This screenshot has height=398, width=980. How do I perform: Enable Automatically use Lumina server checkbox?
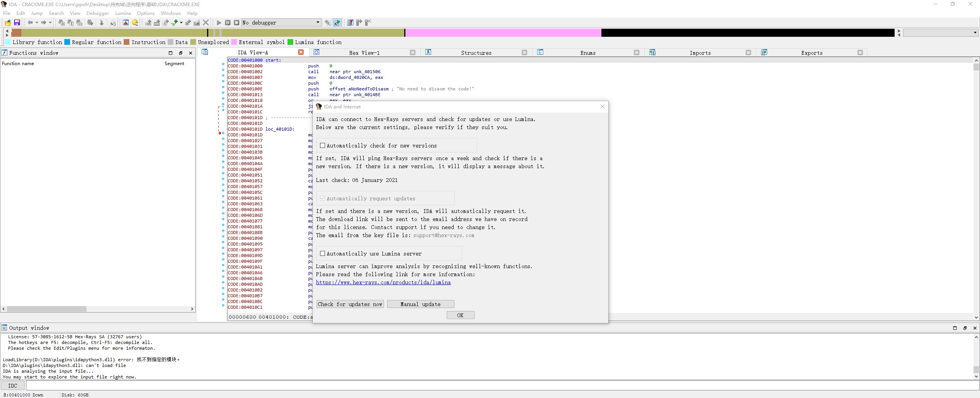pos(323,254)
